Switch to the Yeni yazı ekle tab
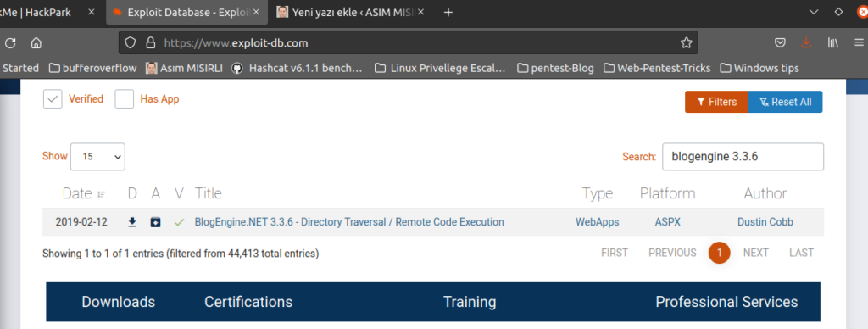 click(x=352, y=12)
